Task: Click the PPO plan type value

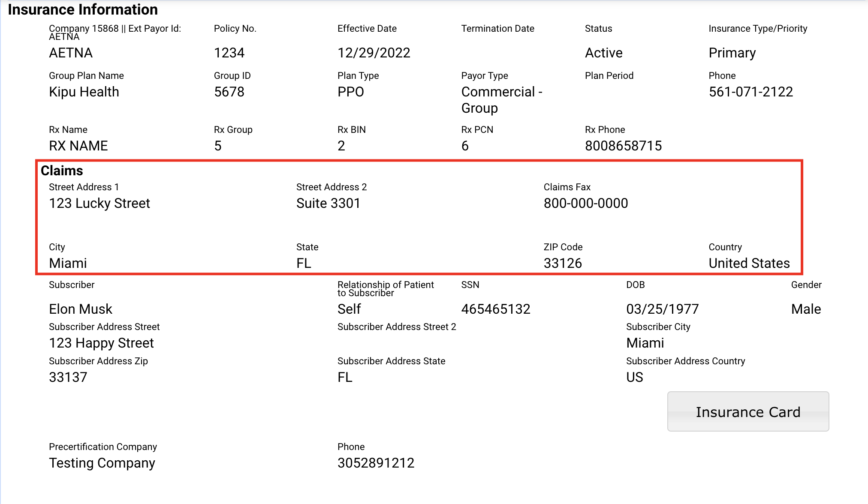Action: [x=350, y=92]
